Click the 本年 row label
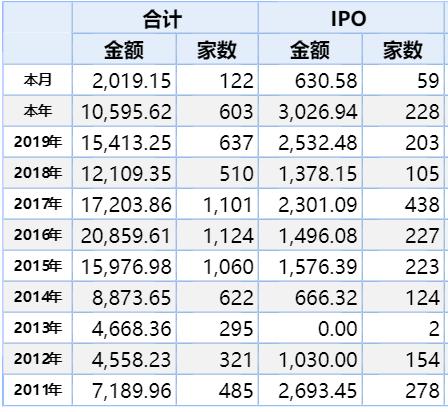Image resolution: width=448 pixels, height=412 pixels. (x=38, y=111)
